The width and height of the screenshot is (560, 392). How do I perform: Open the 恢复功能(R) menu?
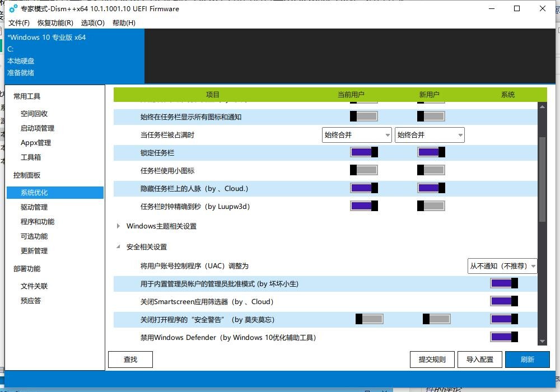(x=55, y=23)
